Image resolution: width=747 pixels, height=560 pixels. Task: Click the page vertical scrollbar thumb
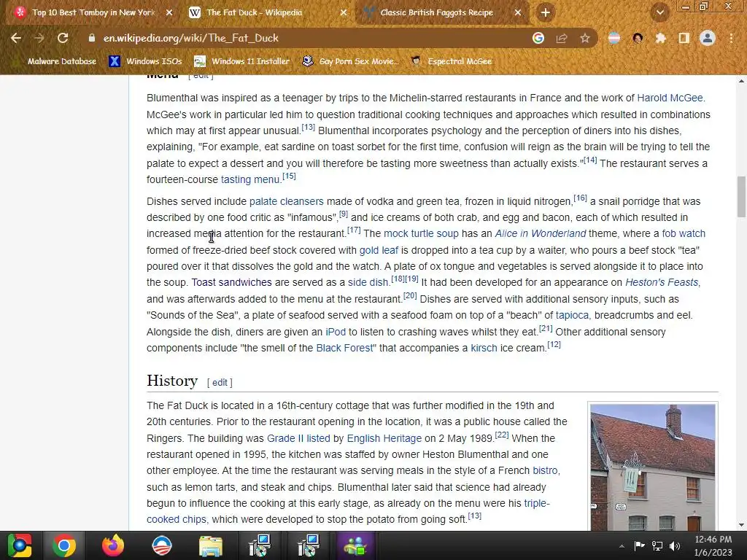pos(741,196)
